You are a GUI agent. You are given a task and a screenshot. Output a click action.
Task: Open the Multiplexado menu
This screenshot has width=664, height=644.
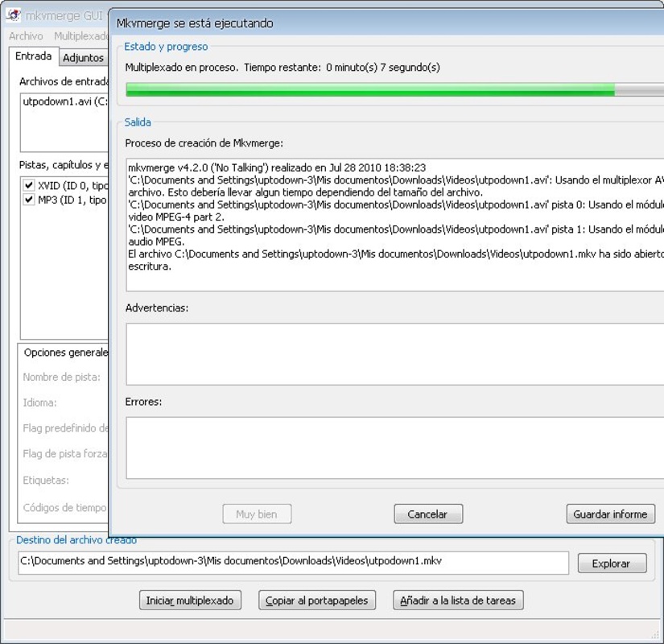80,36
